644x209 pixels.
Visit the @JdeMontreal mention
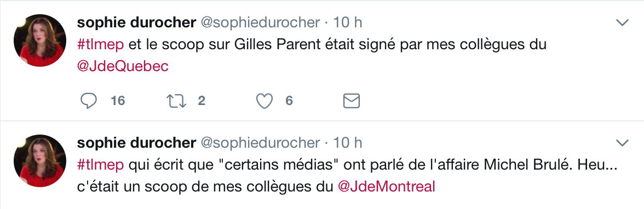pos(386,187)
